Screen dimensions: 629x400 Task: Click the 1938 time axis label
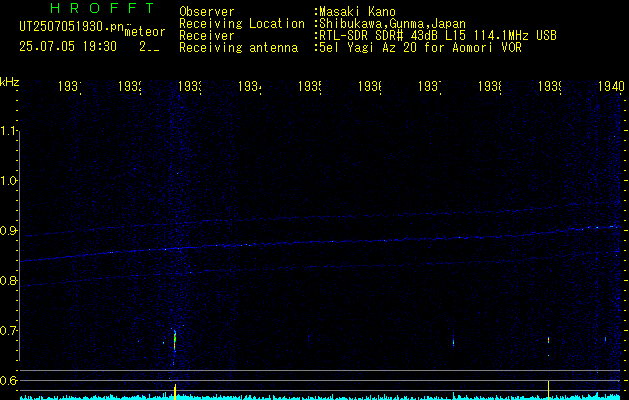490,86
